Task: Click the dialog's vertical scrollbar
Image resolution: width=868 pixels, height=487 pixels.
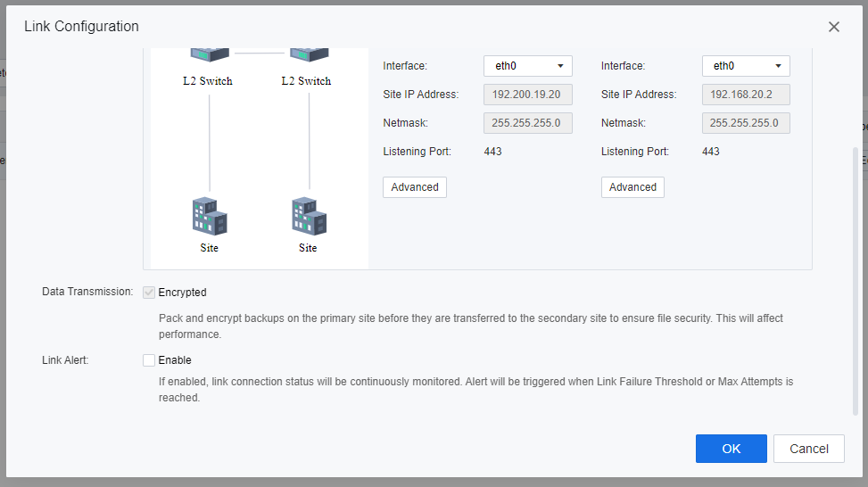Action: coord(856,268)
